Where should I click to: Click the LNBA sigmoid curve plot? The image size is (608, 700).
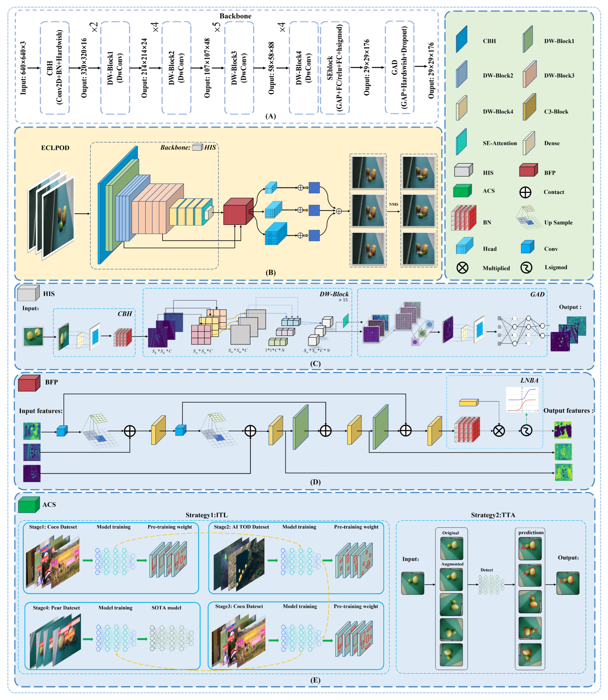[522, 400]
